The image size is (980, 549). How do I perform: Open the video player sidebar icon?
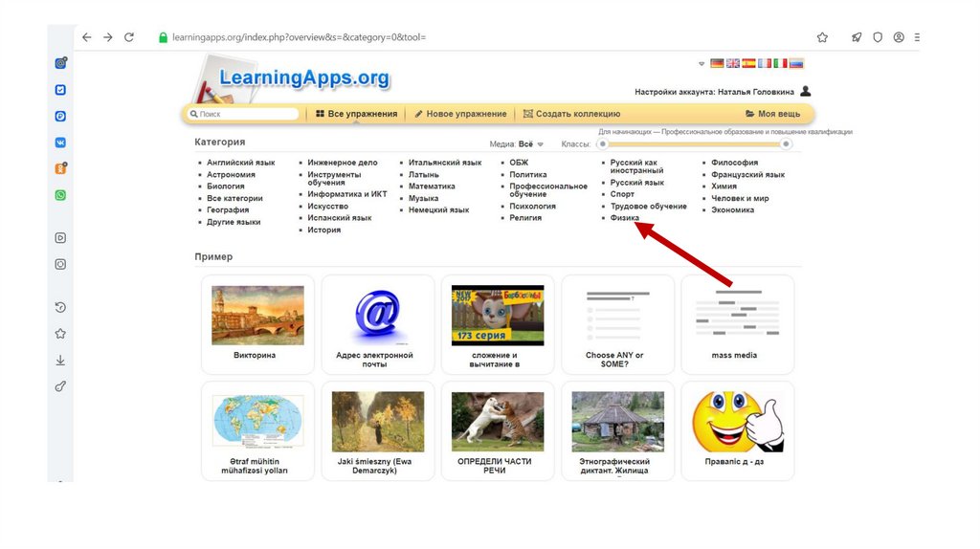pyautogui.click(x=60, y=238)
